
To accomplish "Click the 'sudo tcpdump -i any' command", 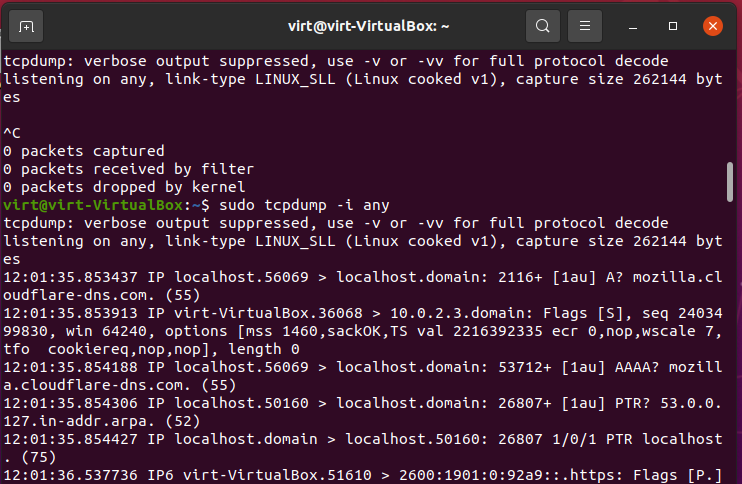I will pos(304,205).
